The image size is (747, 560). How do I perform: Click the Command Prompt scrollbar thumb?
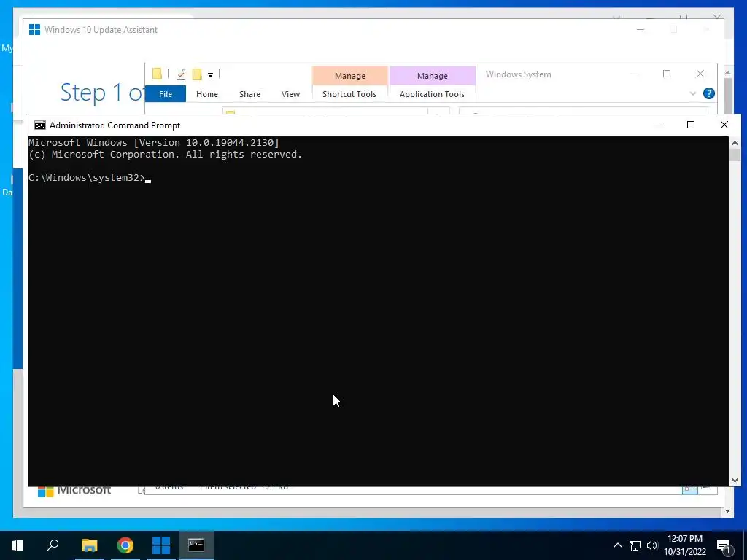click(735, 155)
